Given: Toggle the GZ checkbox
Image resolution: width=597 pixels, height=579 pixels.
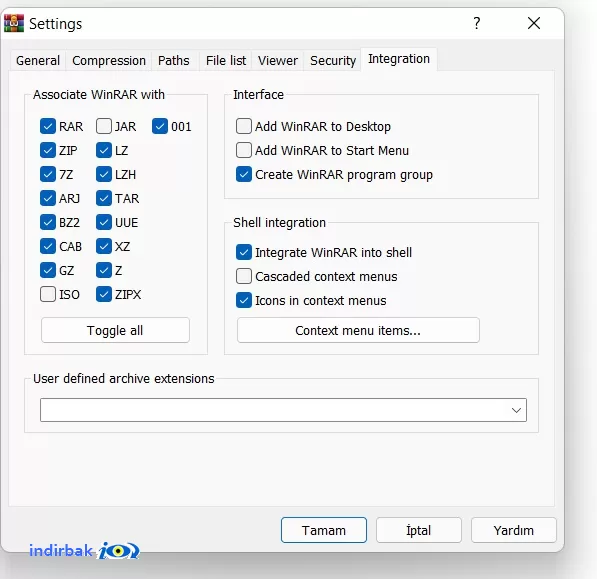Looking at the screenshot, I should [x=48, y=270].
